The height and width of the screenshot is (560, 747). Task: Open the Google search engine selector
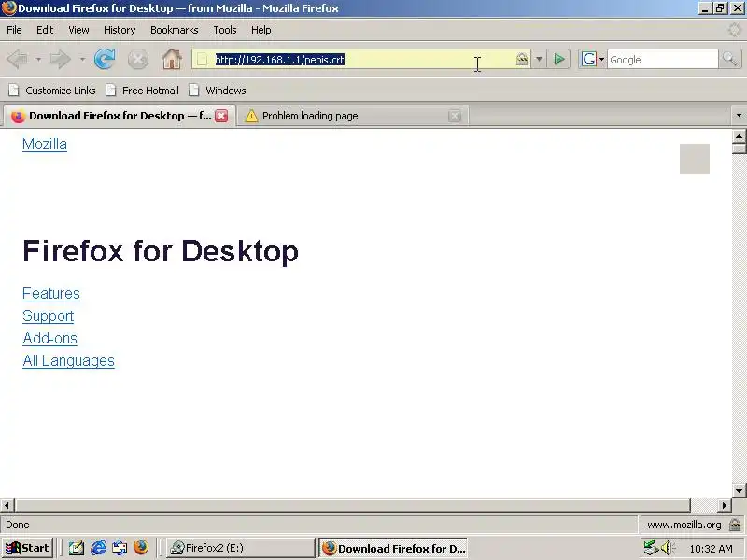point(592,60)
